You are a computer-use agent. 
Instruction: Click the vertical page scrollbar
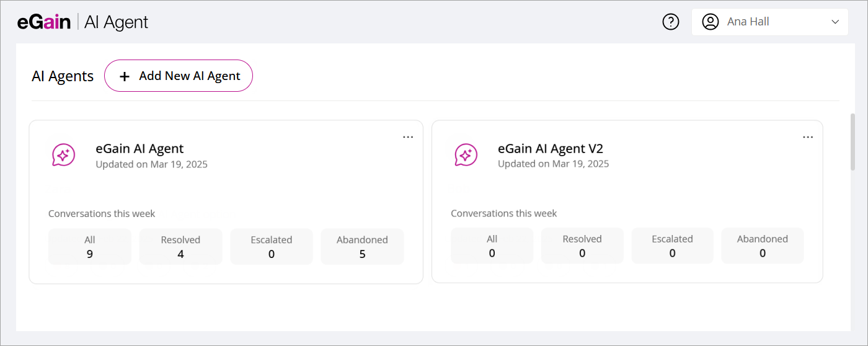click(x=853, y=141)
